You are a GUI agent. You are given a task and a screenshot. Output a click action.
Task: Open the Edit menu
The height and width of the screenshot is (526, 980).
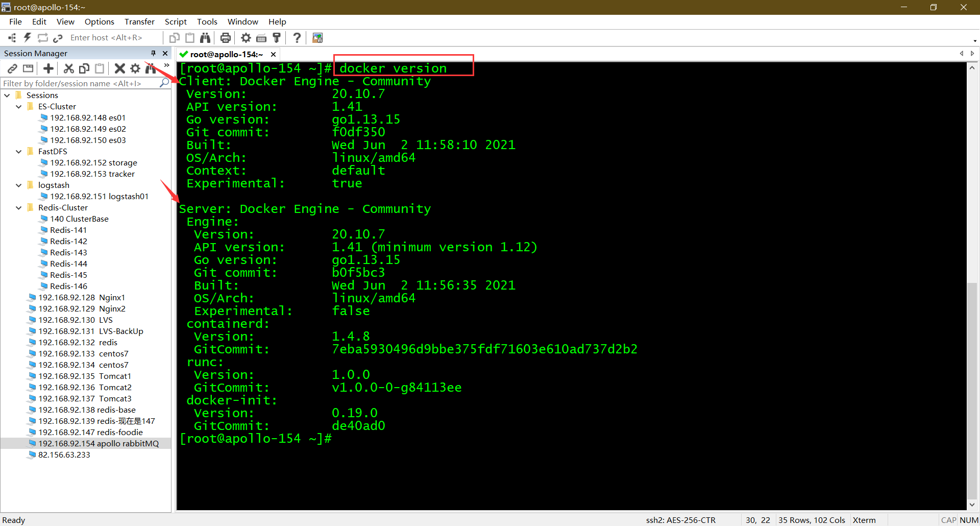(x=39, y=21)
